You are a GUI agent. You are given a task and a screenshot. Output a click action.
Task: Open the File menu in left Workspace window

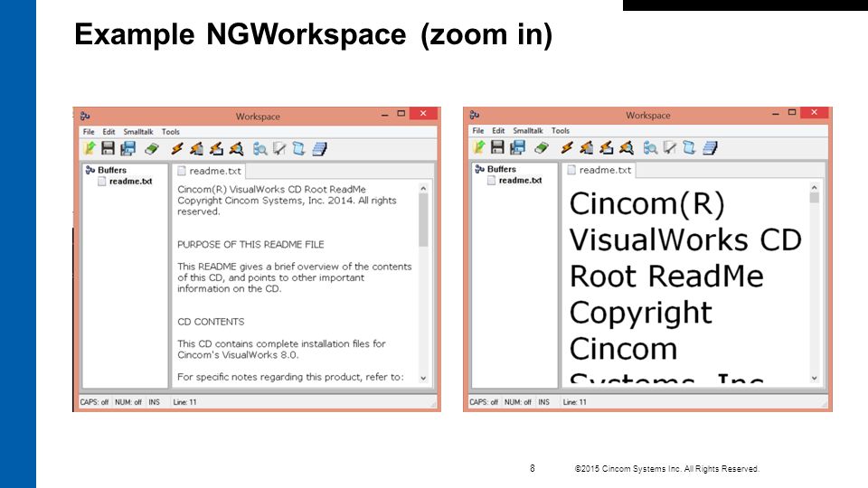pos(89,132)
